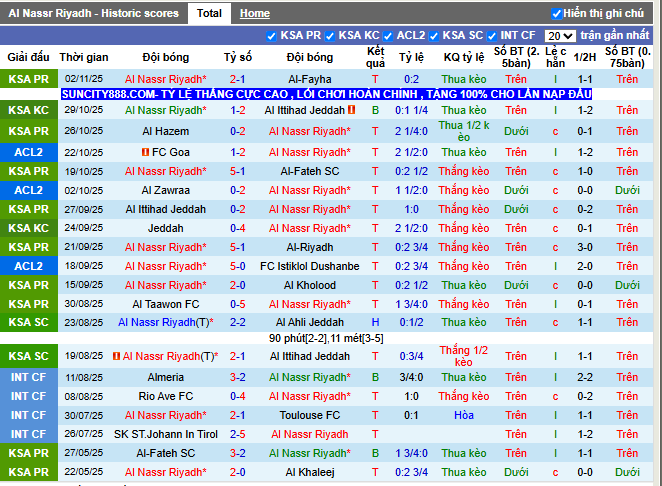Open FC Istiklol Dushanbe team link
The height and width of the screenshot is (486, 662).
(309, 266)
